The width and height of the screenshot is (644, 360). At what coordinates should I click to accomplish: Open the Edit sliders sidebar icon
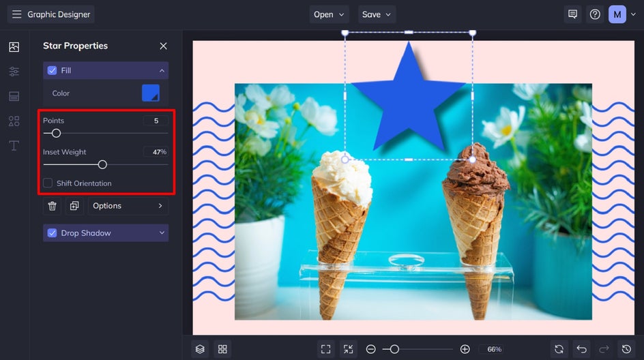(x=14, y=72)
